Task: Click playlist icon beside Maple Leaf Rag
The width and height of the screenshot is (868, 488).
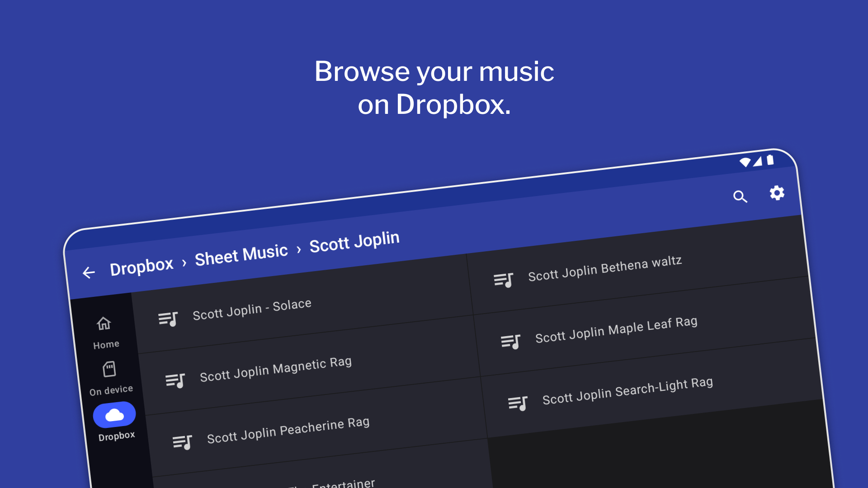Action: 510,342
